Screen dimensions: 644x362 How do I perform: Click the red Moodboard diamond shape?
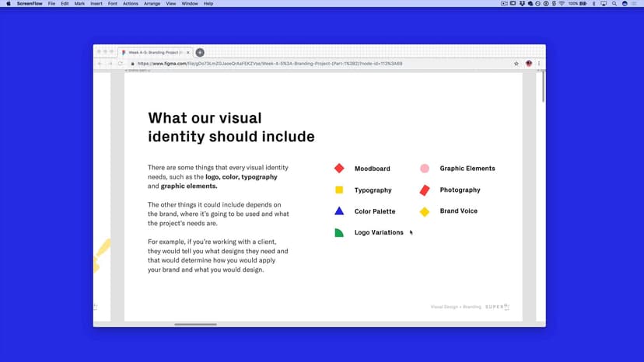339,169
